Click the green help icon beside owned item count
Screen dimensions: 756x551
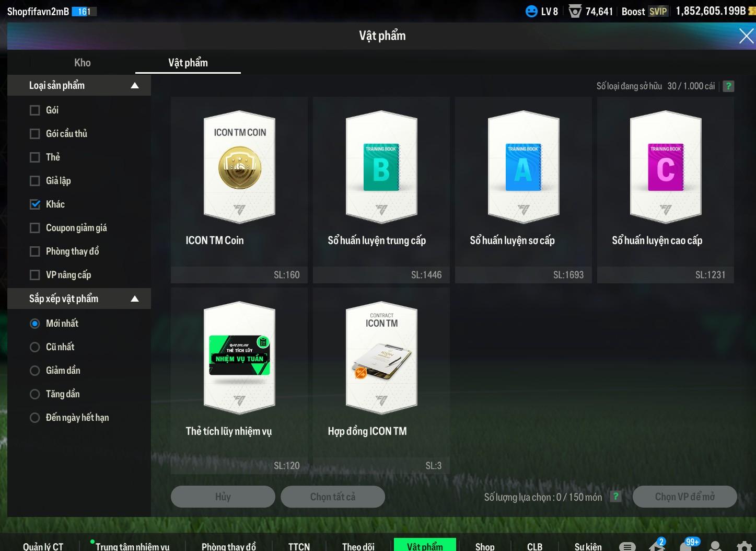(728, 86)
